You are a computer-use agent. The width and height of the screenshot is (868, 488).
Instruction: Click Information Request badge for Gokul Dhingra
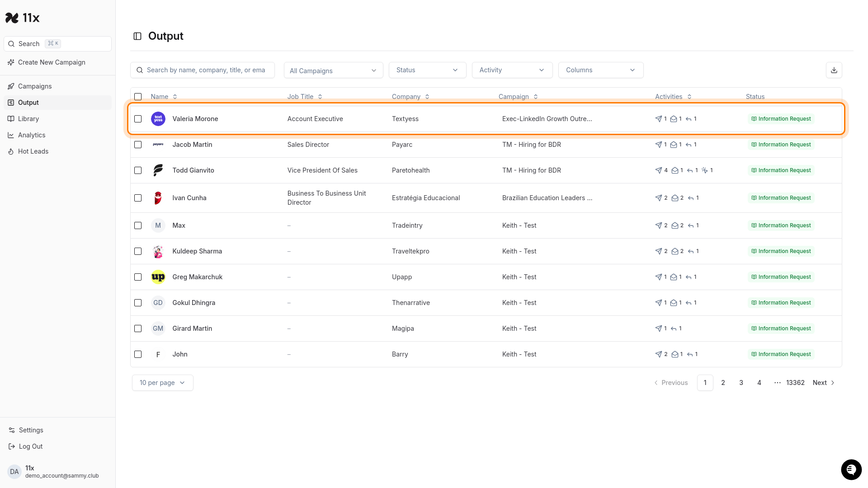(781, 303)
